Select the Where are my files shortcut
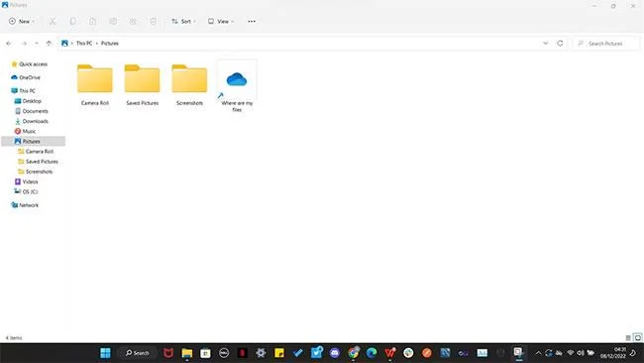This screenshot has width=644, height=363. (237, 86)
